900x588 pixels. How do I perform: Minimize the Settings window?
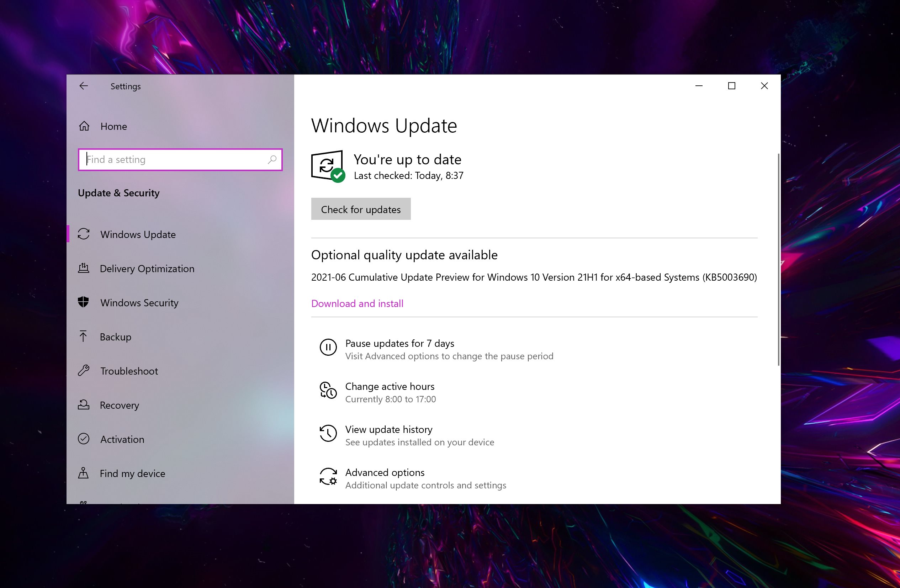pos(699,86)
